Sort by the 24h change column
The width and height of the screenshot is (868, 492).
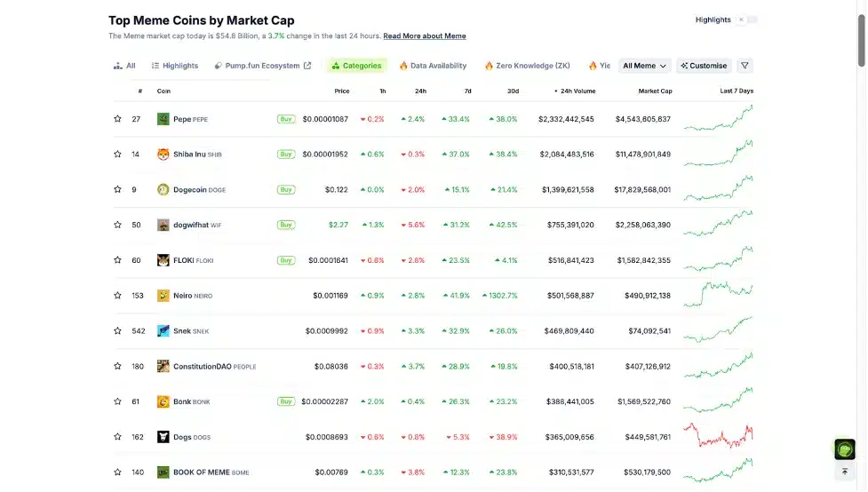click(421, 91)
